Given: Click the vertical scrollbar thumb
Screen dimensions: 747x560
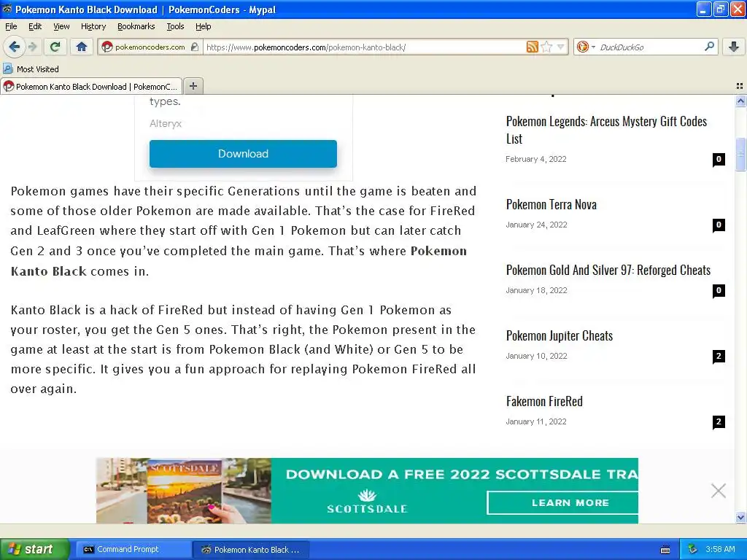Looking at the screenshot, I should (740, 154).
